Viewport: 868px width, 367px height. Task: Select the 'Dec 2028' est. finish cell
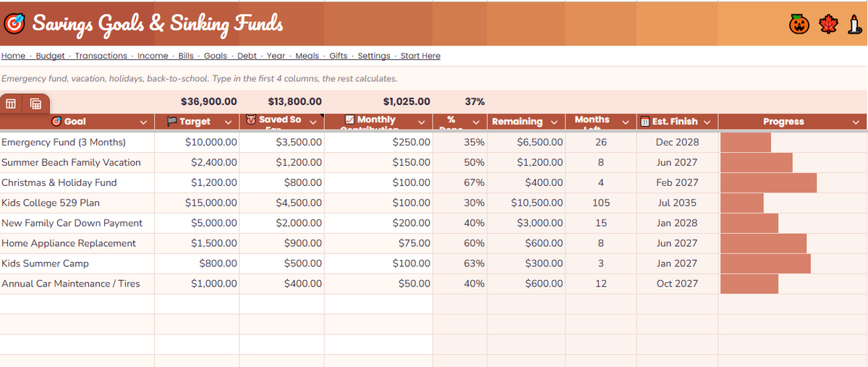coord(677,142)
